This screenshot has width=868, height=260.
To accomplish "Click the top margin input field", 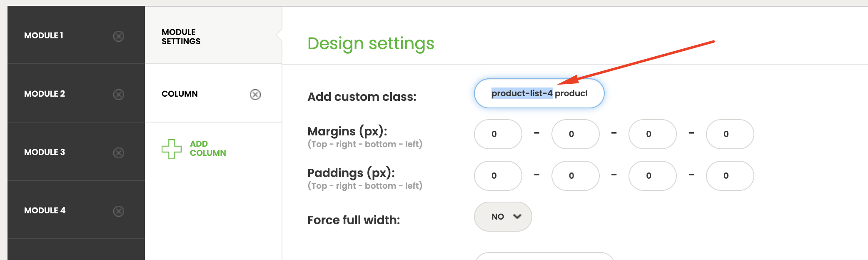I will coord(498,134).
